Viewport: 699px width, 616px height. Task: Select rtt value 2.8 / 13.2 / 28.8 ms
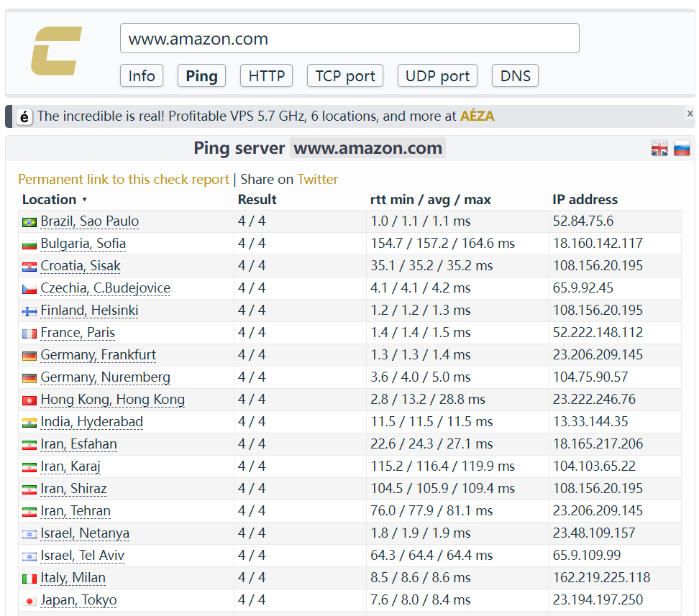[427, 400]
